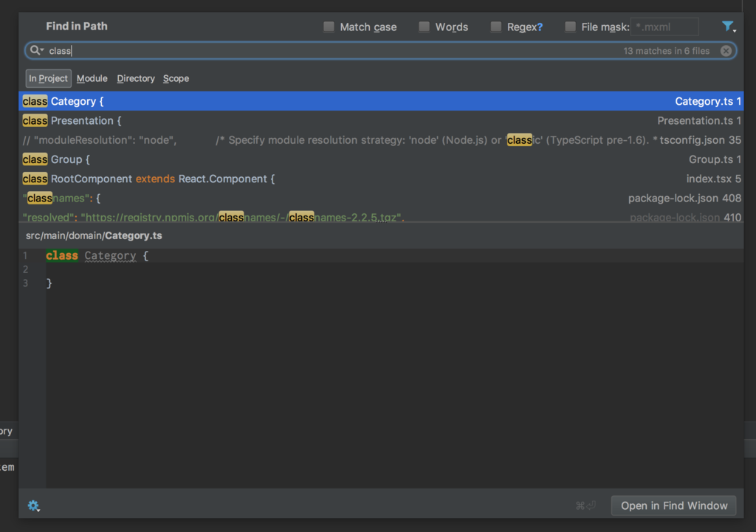Enable the Regex checkbox
This screenshot has width=756, height=532.
495,27
